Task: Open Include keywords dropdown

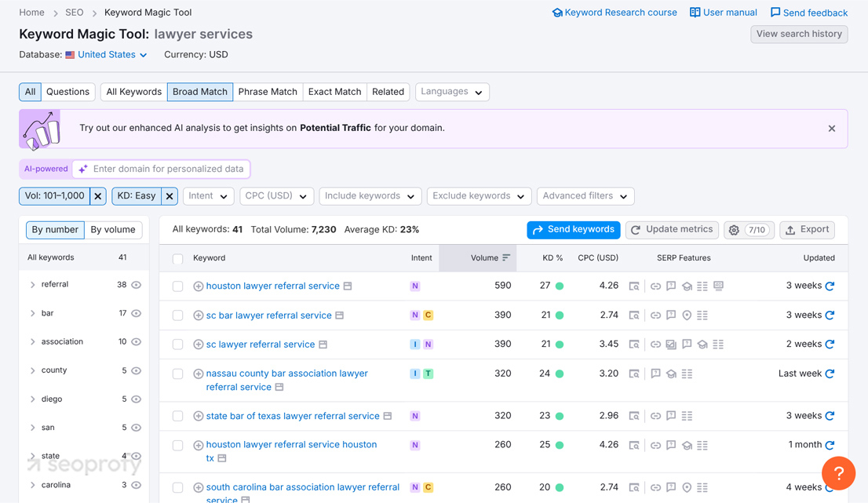Action: (x=370, y=196)
